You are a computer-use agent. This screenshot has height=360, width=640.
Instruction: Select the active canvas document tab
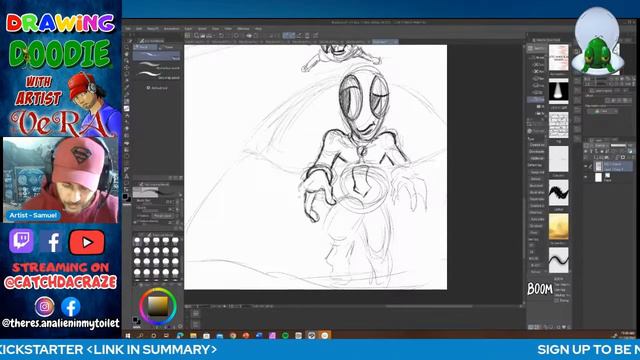(385, 42)
